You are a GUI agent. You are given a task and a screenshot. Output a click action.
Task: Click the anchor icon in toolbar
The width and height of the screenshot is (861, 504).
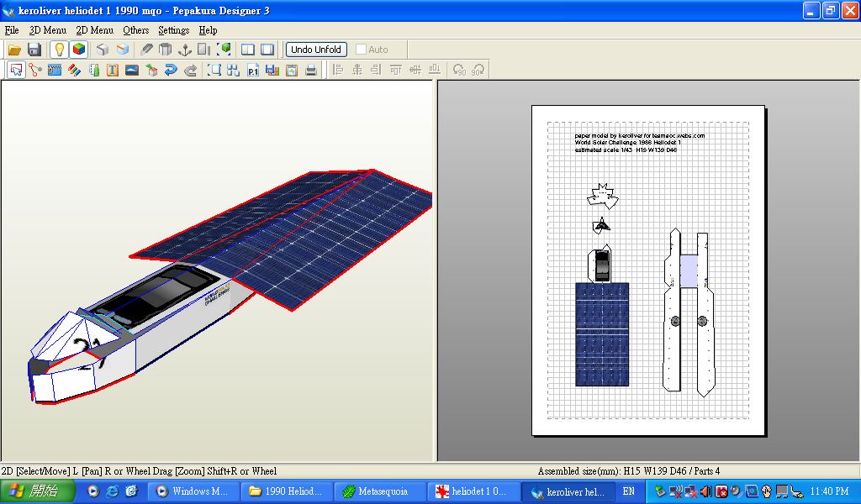coord(185,50)
